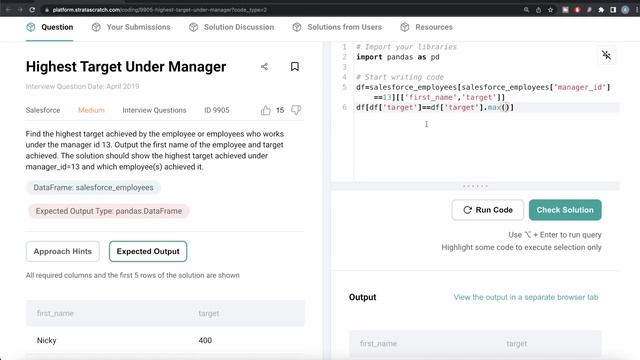640x360 pixels.
Task: Click the address bar URL
Action: (160, 10)
